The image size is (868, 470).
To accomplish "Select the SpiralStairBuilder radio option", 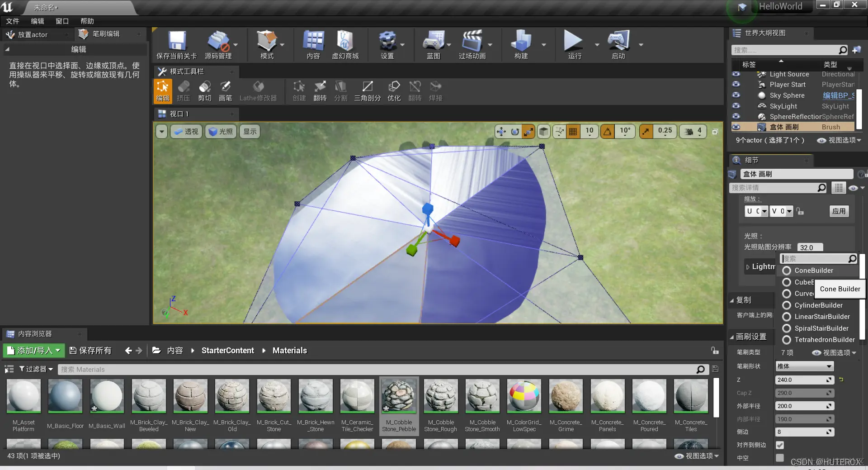I will [x=787, y=328].
